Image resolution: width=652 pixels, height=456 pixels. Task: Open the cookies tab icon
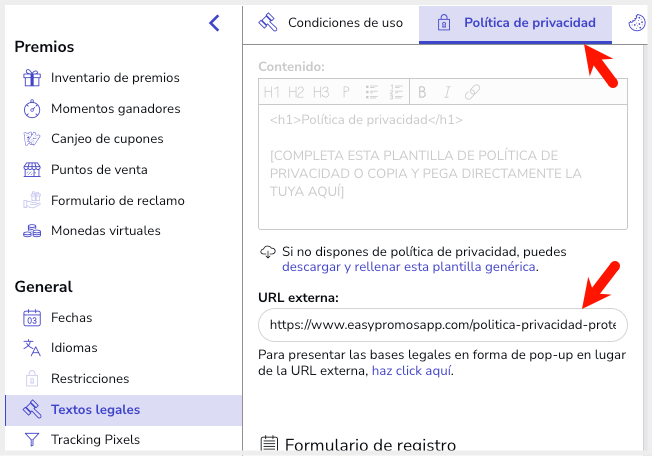click(636, 22)
